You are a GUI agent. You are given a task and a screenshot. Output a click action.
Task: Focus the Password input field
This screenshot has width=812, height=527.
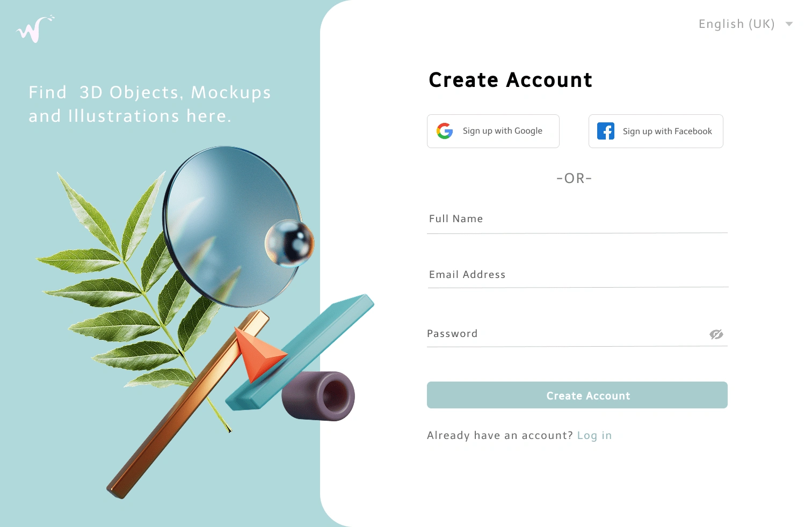567,334
